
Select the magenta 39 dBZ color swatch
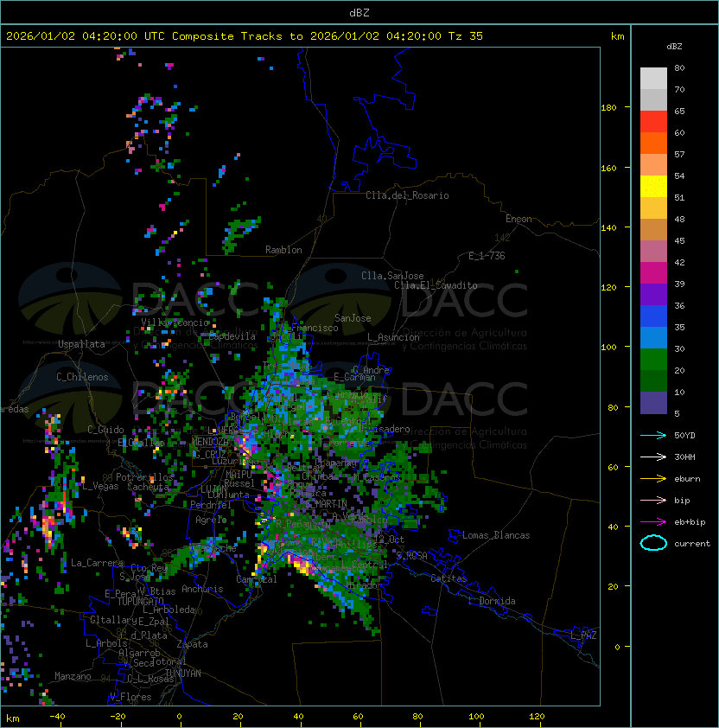pos(653,273)
